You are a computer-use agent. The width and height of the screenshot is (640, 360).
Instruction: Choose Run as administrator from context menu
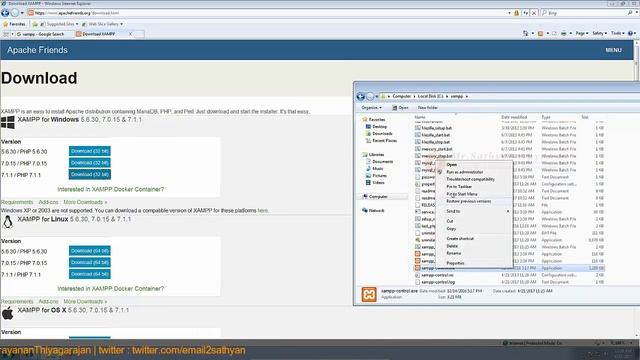coord(464,172)
